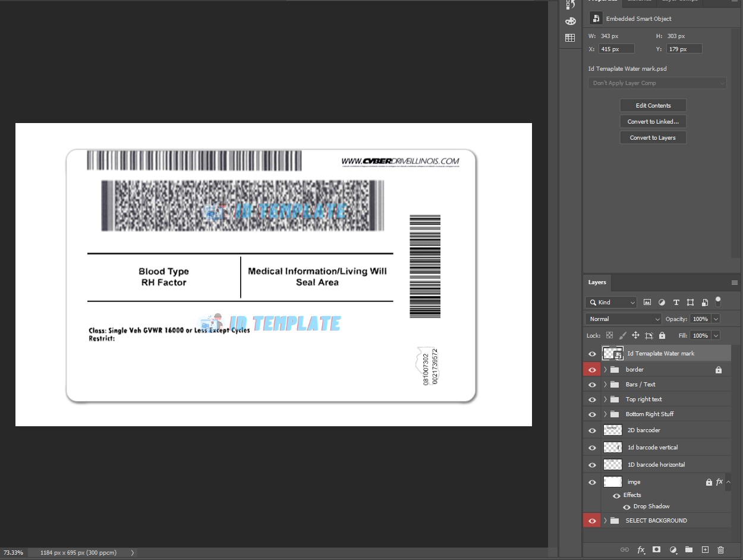Click the Embedded Smart Object icon
The height and width of the screenshot is (560, 743).
click(x=596, y=18)
